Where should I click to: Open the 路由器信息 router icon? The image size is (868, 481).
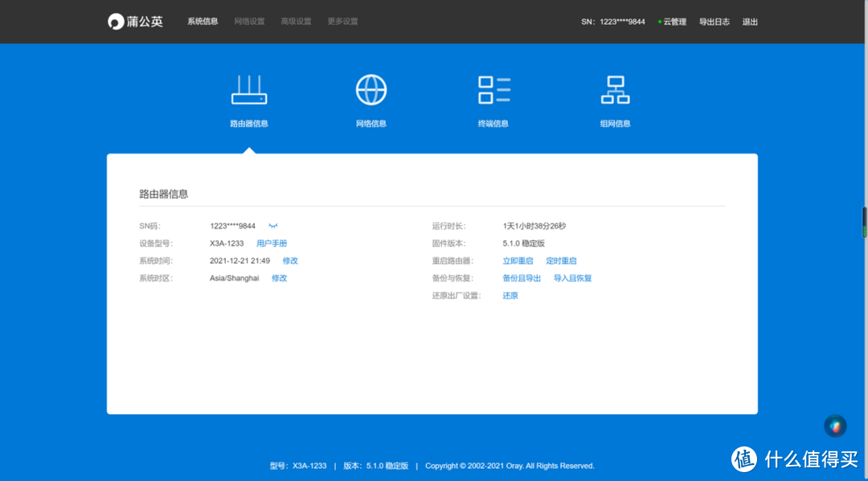(249, 90)
